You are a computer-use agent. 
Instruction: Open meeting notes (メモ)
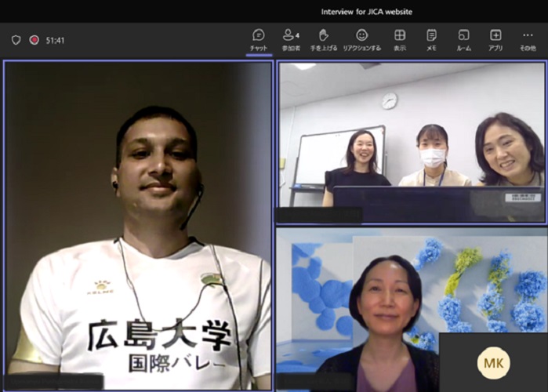tap(431, 39)
